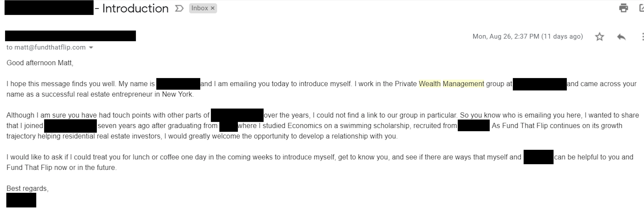The height and width of the screenshot is (210, 644).
Task: Star this Introduction email
Action: (599, 37)
